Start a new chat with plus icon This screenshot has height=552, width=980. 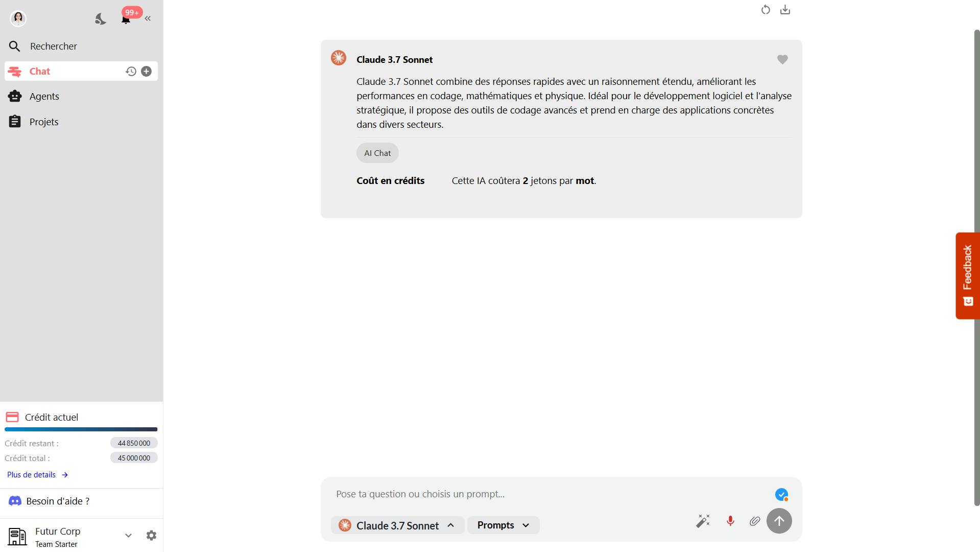pyautogui.click(x=147, y=72)
